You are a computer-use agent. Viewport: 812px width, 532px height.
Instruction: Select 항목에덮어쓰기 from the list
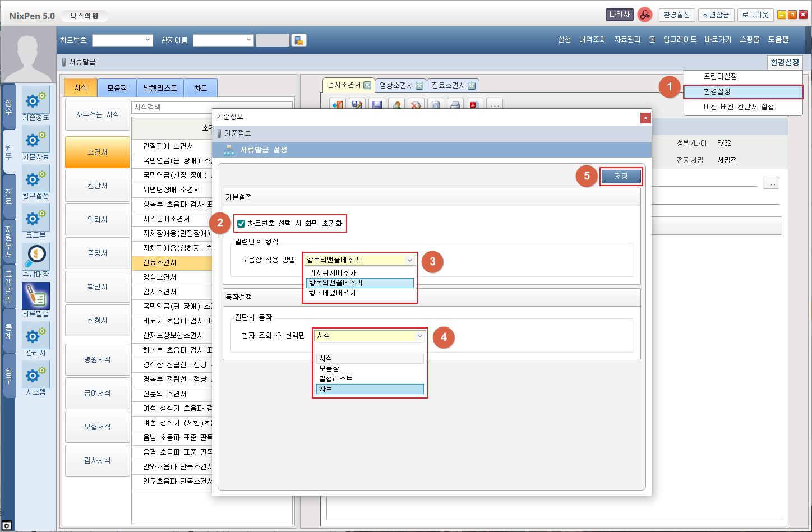332,293
